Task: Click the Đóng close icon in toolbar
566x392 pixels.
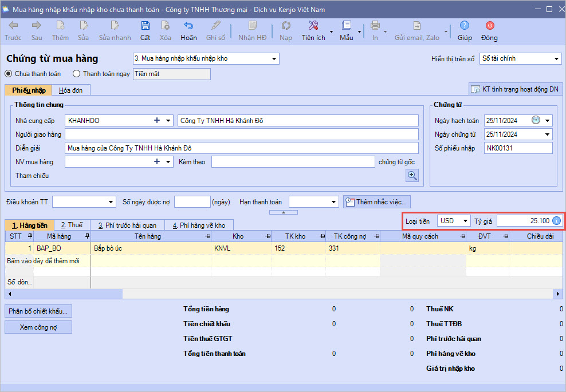Action: [x=490, y=26]
